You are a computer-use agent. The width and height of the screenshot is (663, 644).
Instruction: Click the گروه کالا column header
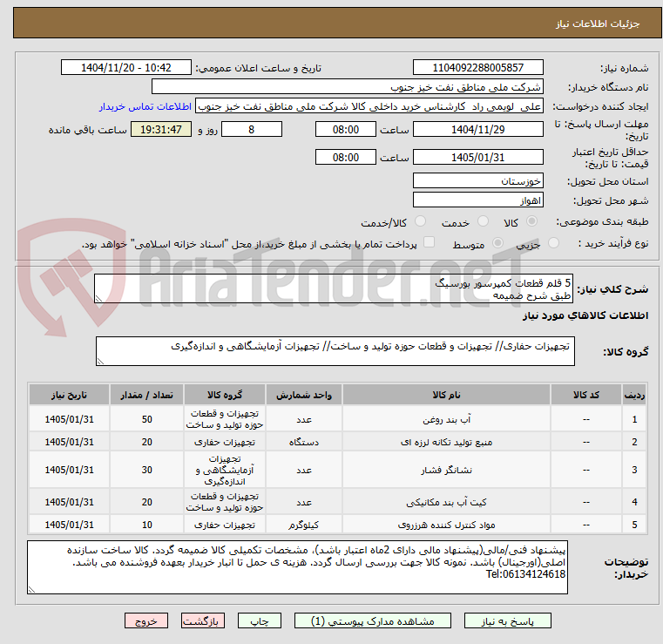point(225,395)
